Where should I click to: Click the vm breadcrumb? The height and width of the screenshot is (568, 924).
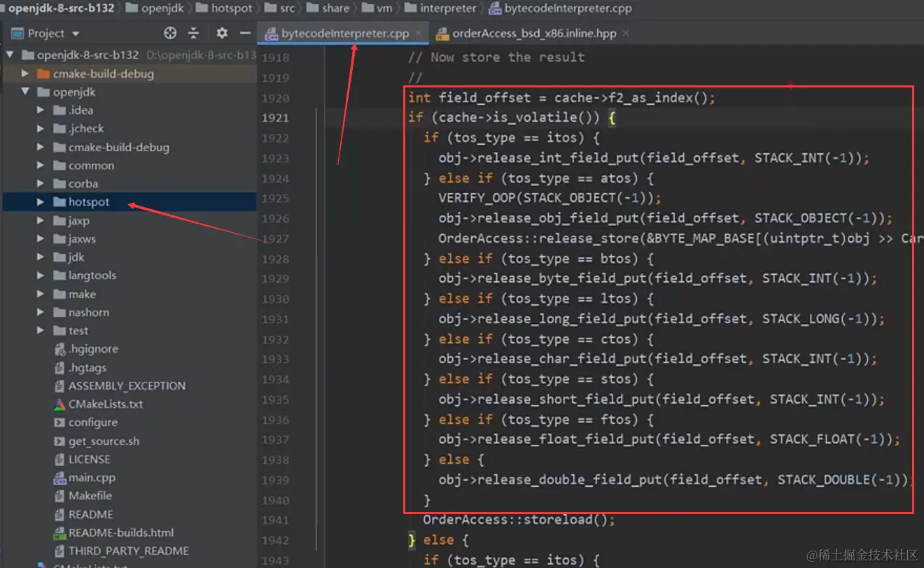pos(377,8)
